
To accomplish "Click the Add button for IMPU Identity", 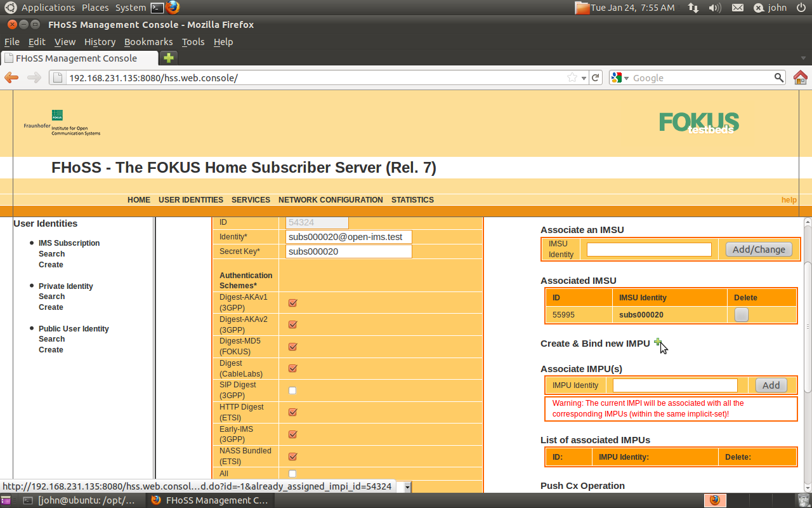I will pos(771,385).
